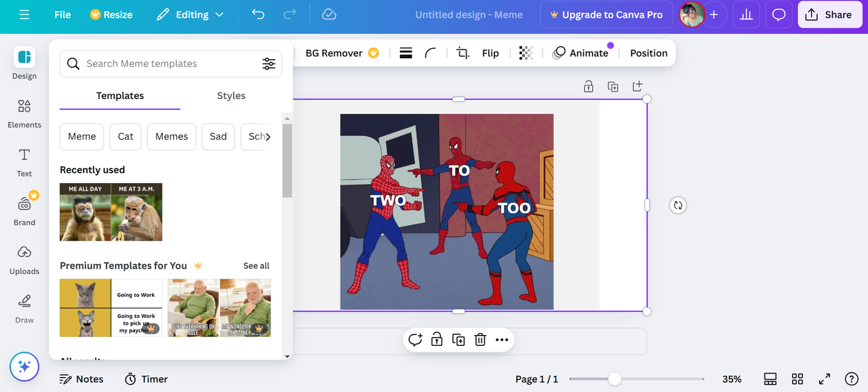Open the comments speech bubble icon
Image resolution: width=868 pixels, height=392 pixels.
778,14
